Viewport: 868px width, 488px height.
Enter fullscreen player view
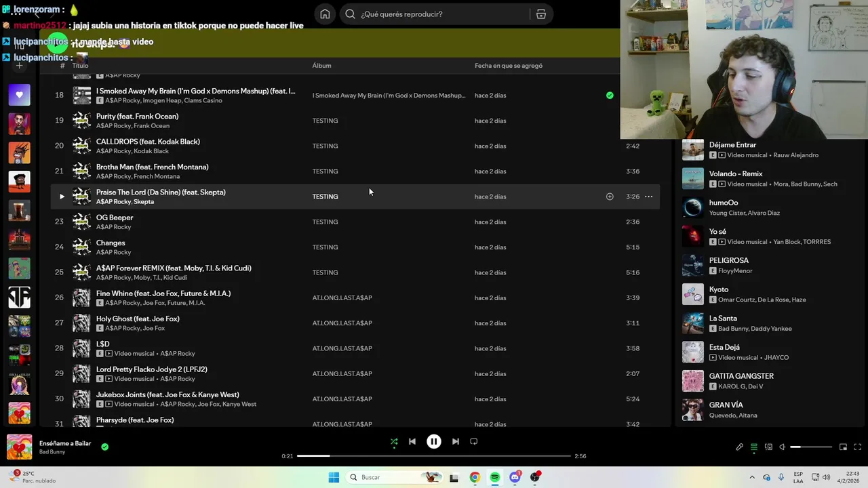coord(857,447)
